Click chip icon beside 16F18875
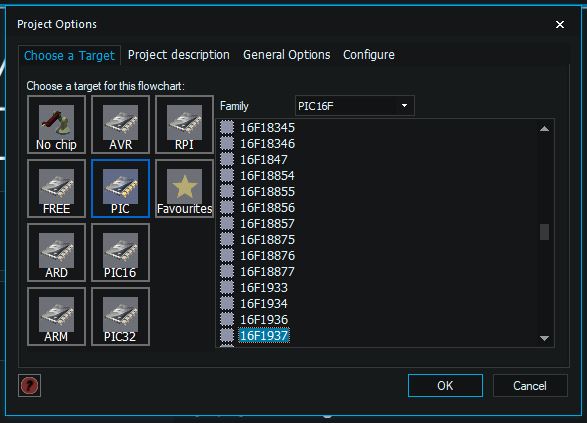The image size is (587, 423). 227,240
